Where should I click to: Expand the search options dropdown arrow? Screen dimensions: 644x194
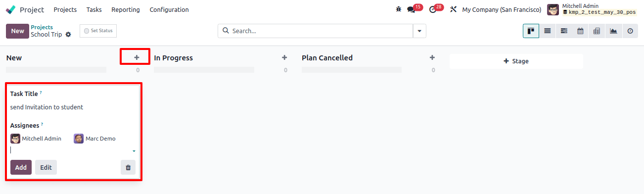coord(419,31)
